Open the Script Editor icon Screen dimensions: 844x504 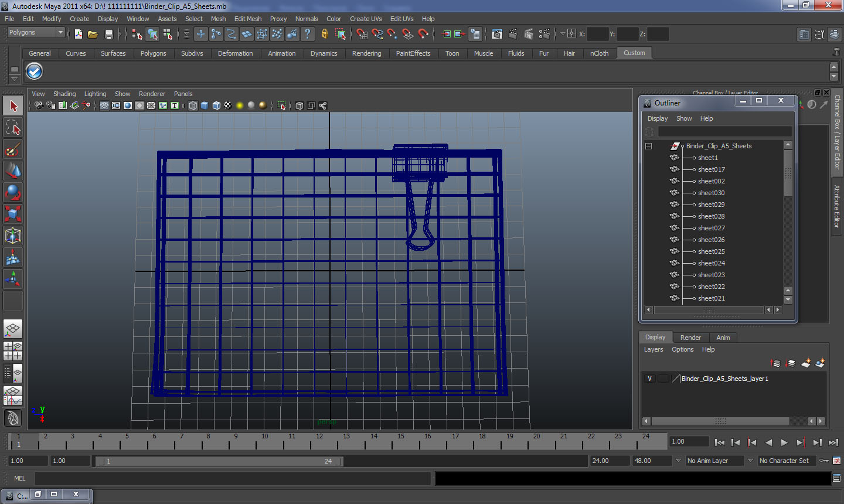click(x=837, y=478)
